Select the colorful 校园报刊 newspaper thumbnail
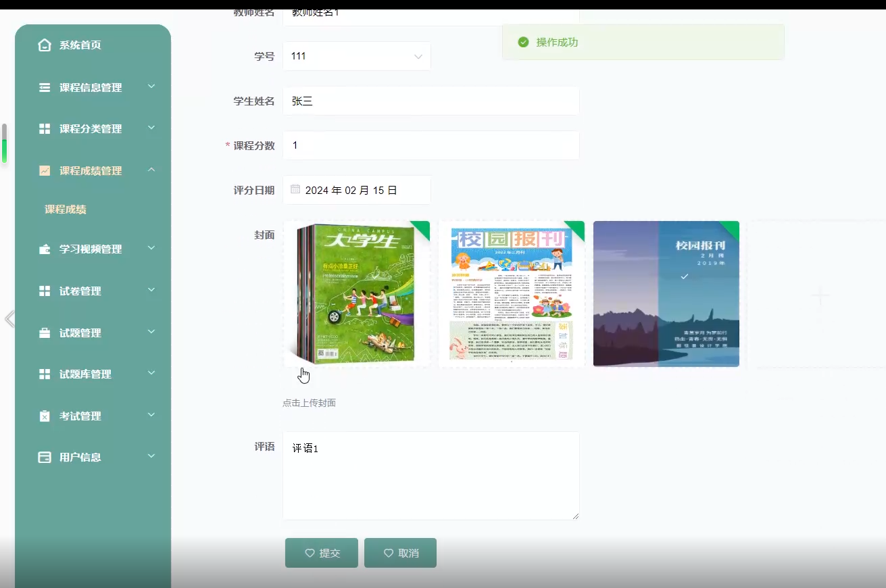Image resolution: width=886 pixels, height=588 pixels. pyautogui.click(x=512, y=294)
